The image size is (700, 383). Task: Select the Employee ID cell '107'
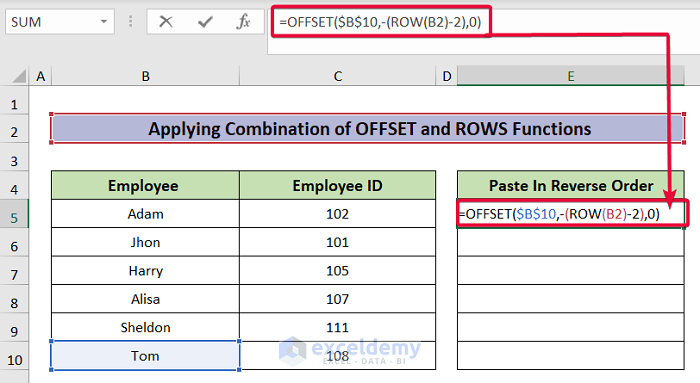click(x=338, y=299)
